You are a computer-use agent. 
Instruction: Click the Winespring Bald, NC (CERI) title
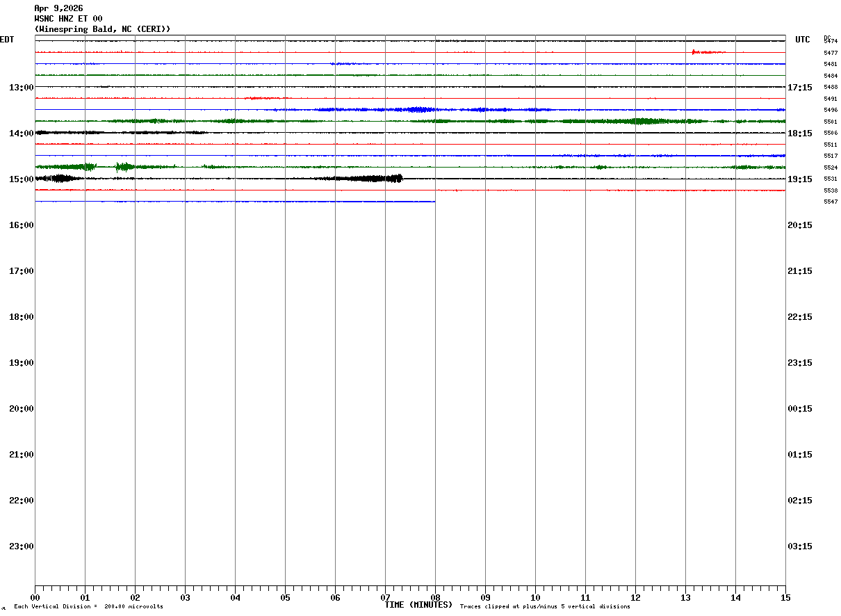click(102, 29)
